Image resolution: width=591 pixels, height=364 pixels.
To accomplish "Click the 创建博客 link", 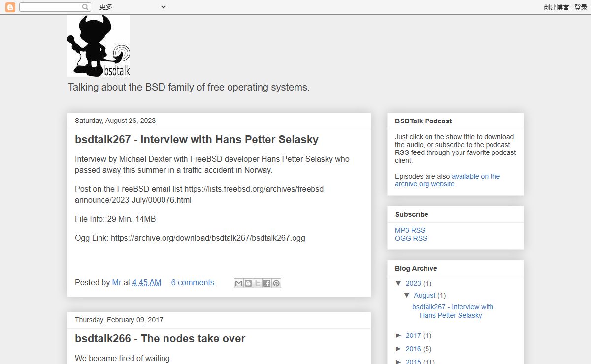I will [557, 7].
